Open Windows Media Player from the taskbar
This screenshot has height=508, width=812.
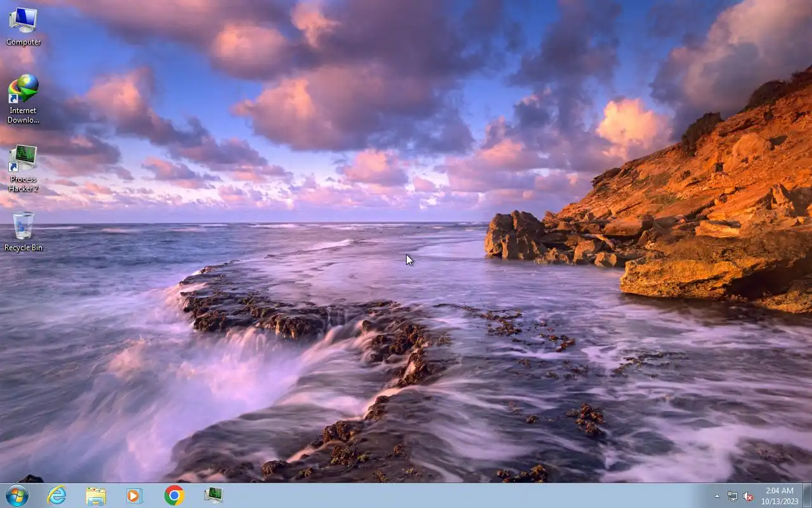click(x=134, y=495)
